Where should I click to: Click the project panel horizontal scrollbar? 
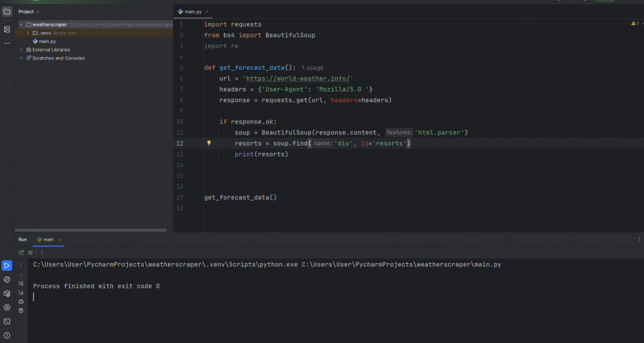tap(90, 230)
